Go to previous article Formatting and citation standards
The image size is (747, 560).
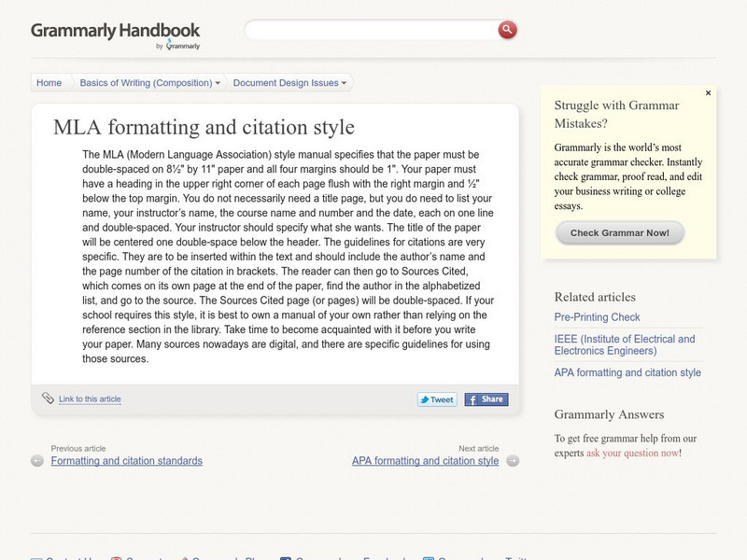[x=126, y=461]
